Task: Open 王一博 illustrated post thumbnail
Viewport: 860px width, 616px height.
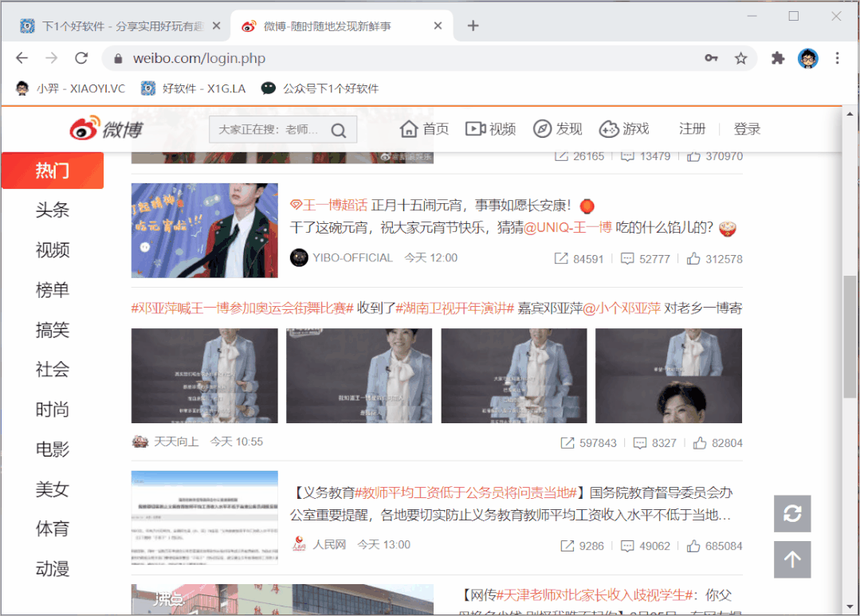Action: pyautogui.click(x=205, y=230)
